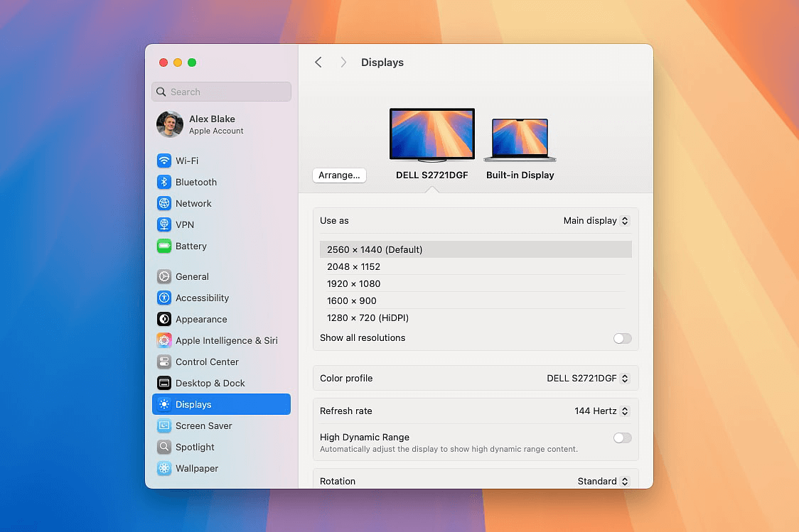This screenshot has width=799, height=532.
Task: Select 2048 × 1152 resolution
Action: [476, 267]
